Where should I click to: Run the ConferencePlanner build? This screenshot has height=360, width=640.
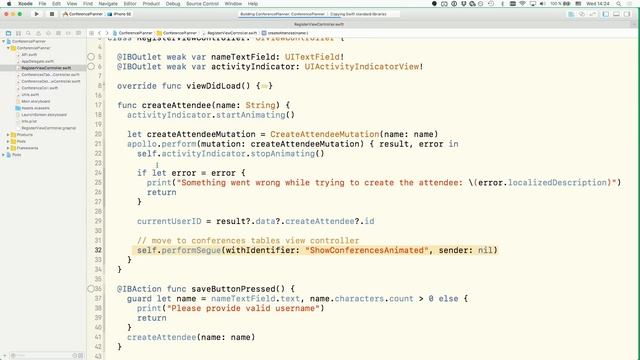(x=36, y=14)
